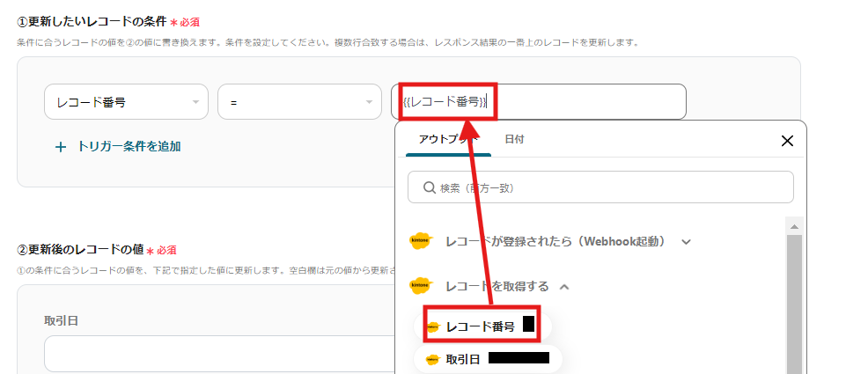Click the 取引日 field label

61,321
